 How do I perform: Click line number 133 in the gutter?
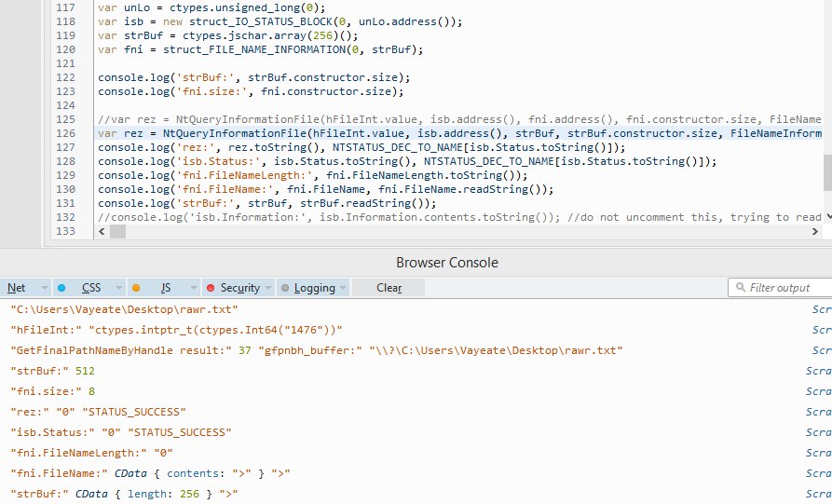pos(65,231)
